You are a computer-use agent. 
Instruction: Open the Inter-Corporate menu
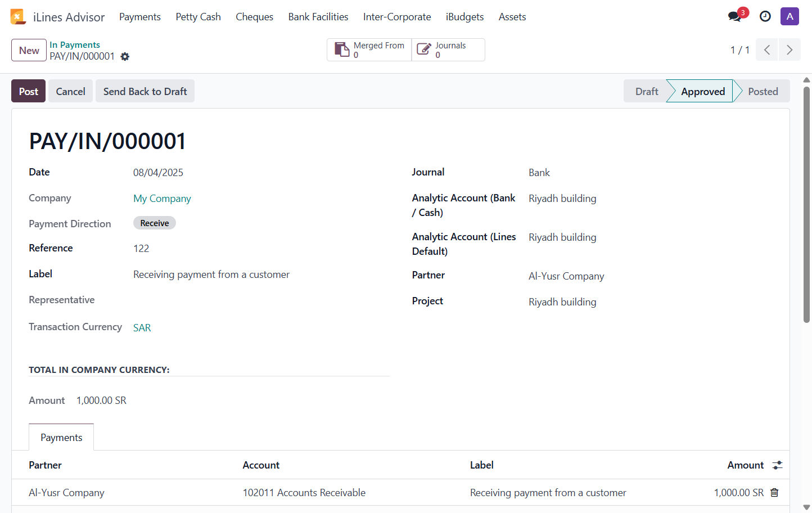[x=397, y=17]
